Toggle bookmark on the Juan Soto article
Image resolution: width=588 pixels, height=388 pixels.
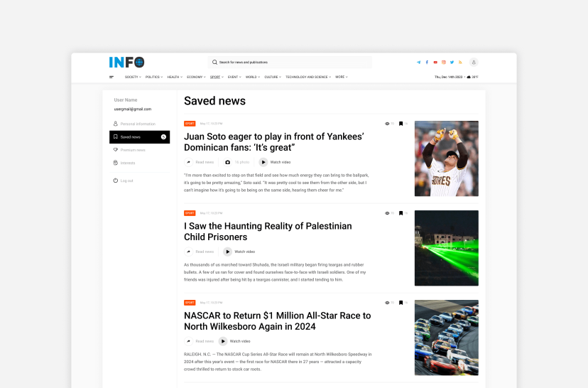401,124
